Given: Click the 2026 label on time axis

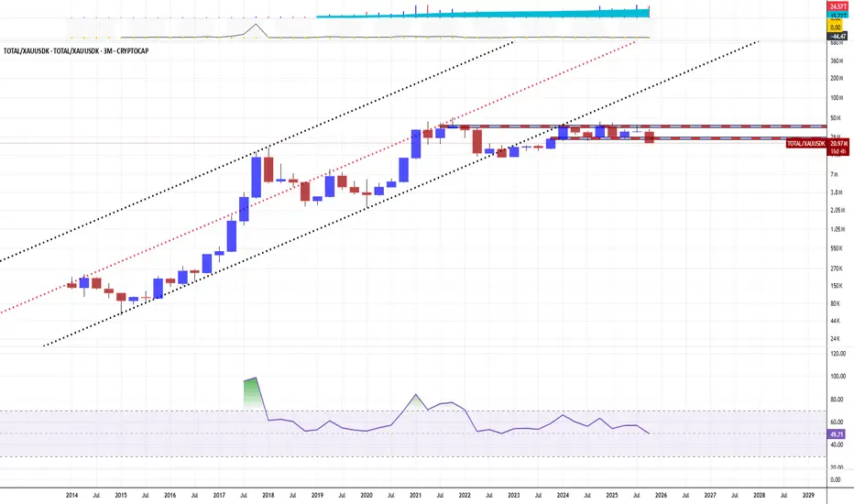Looking at the screenshot, I should pyautogui.click(x=662, y=496).
